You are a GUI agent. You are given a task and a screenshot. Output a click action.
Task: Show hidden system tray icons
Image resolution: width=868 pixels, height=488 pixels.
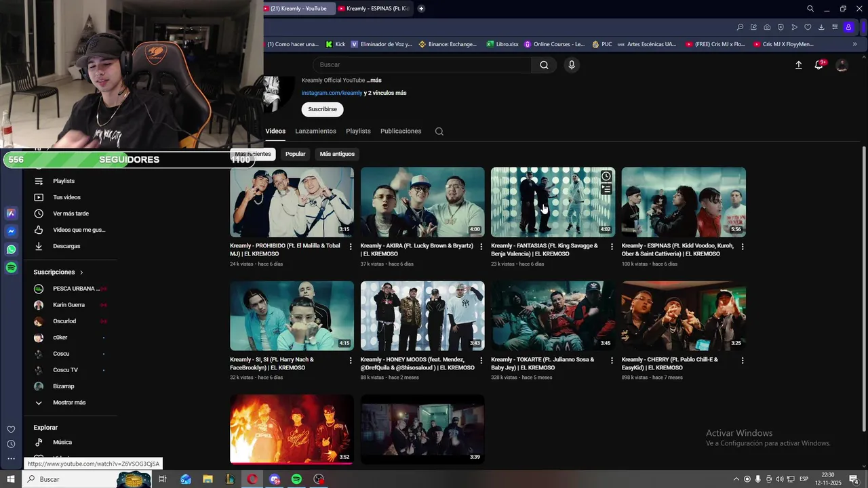click(736, 479)
